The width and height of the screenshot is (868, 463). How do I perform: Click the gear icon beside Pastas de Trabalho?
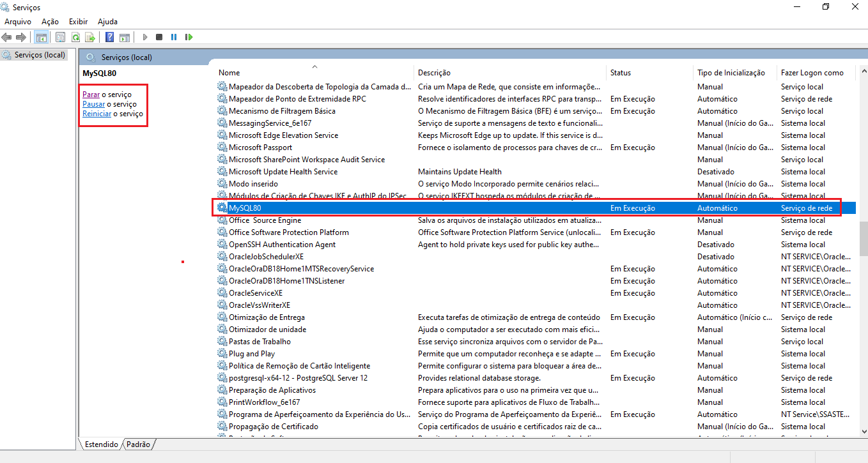tap(222, 342)
